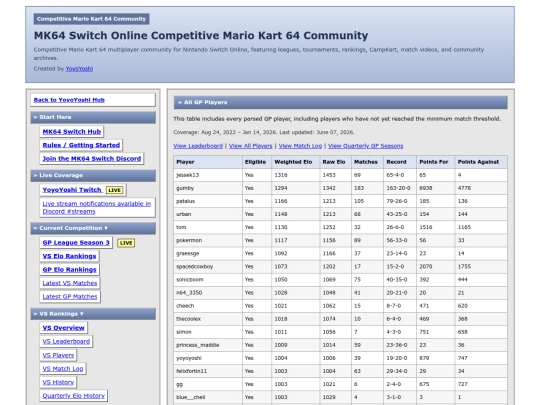Viewport: 540px width, 405px height.
Task: Open VS Elo Rankings
Action: point(69,256)
